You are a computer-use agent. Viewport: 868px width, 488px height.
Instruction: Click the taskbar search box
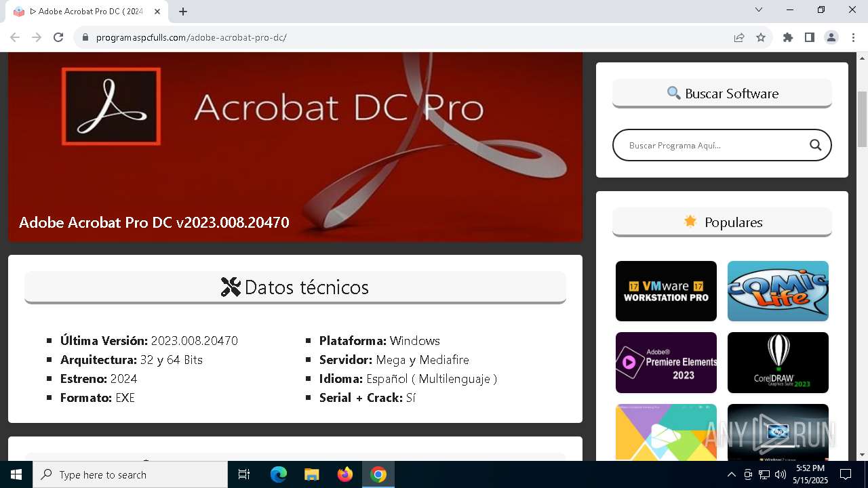coord(130,474)
